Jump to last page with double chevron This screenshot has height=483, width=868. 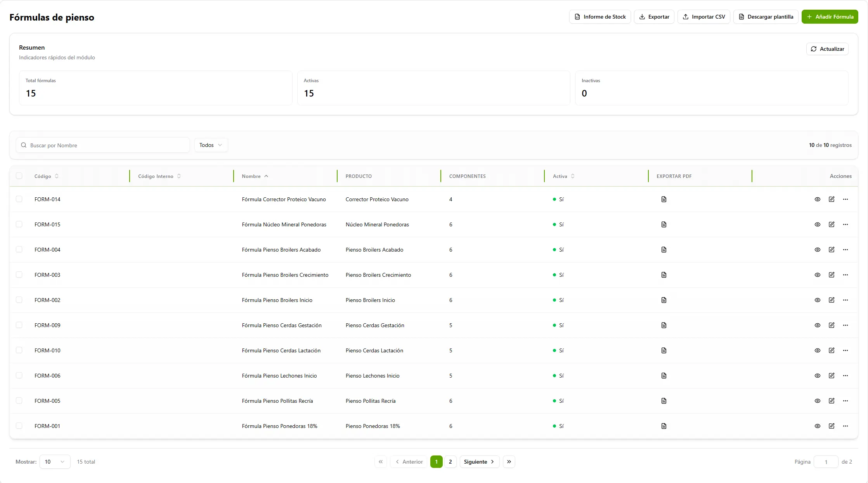click(x=509, y=462)
